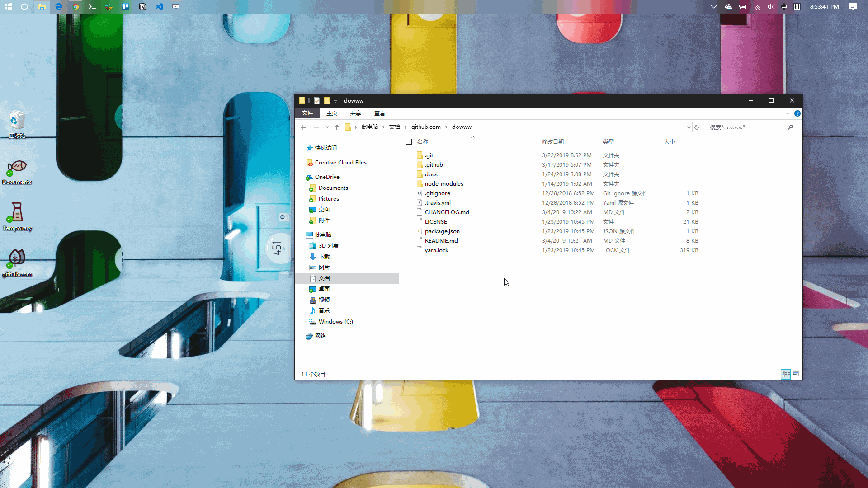Viewport: 868px width, 488px height.
Task: Switch to the 查看 ribbon tab
Action: (x=380, y=113)
